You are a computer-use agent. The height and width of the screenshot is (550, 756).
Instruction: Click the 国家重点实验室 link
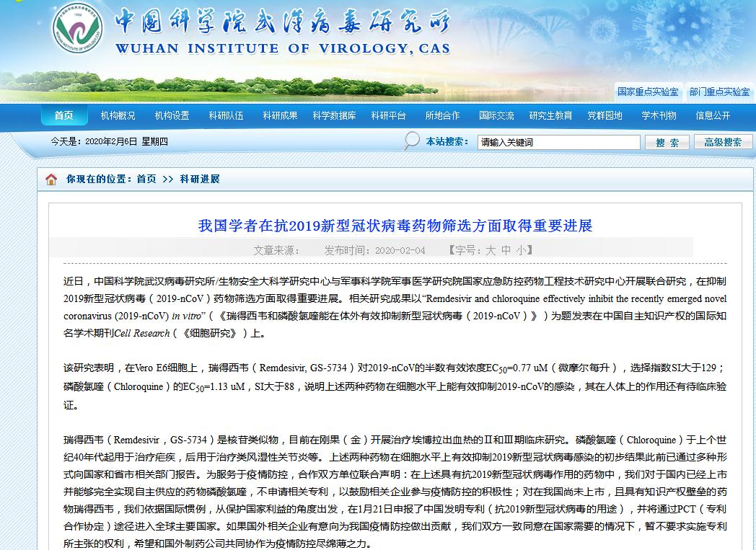click(648, 92)
